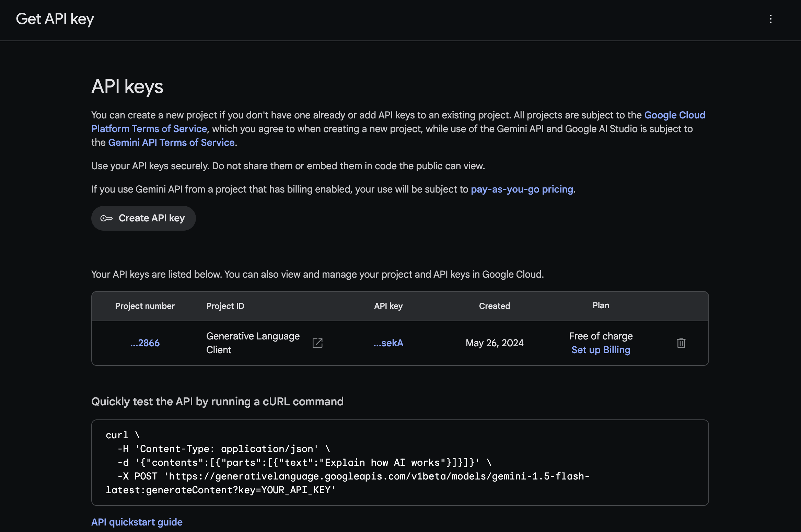Create a new API key

click(x=143, y=218)
